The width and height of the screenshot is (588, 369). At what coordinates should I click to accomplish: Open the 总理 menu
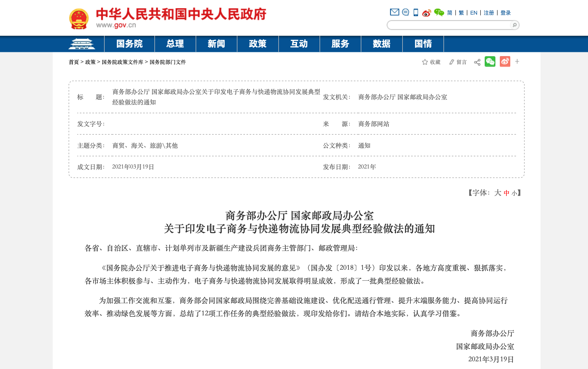(x=175, y=44)
